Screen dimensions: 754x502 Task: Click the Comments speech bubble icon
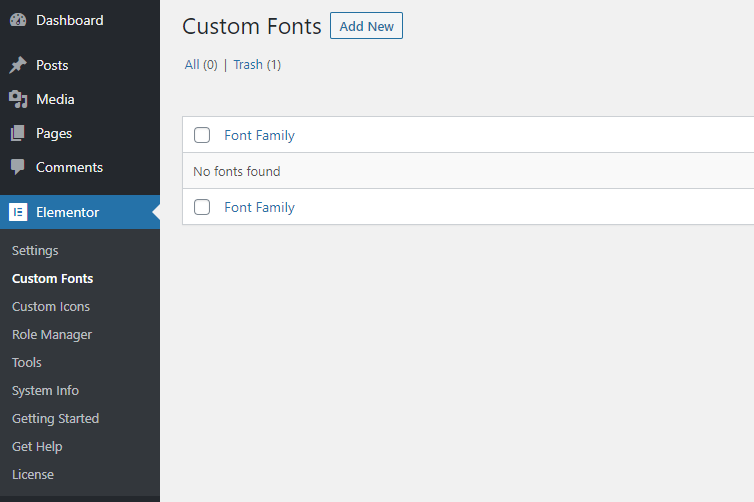[18, 167]
